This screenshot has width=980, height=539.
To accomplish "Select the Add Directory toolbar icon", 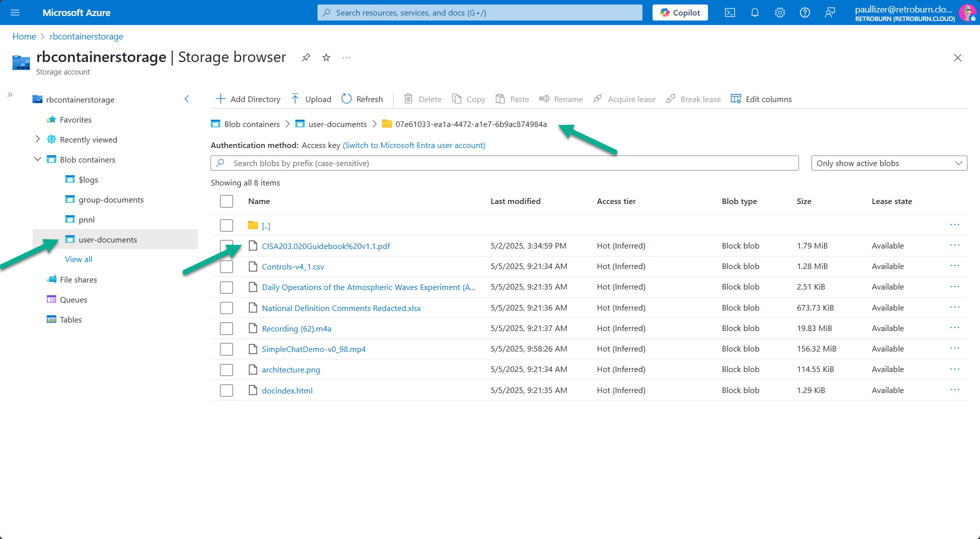I will pos(220,98).
